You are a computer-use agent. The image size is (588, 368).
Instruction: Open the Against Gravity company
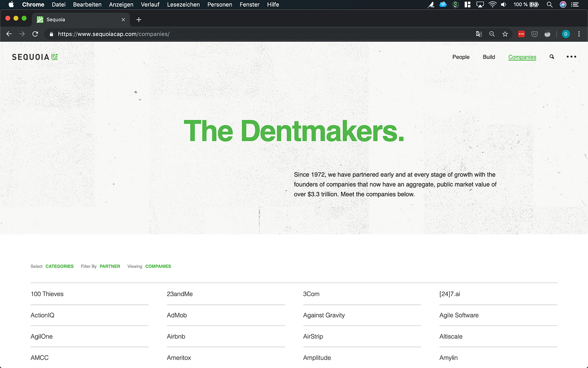pos(324,315)
